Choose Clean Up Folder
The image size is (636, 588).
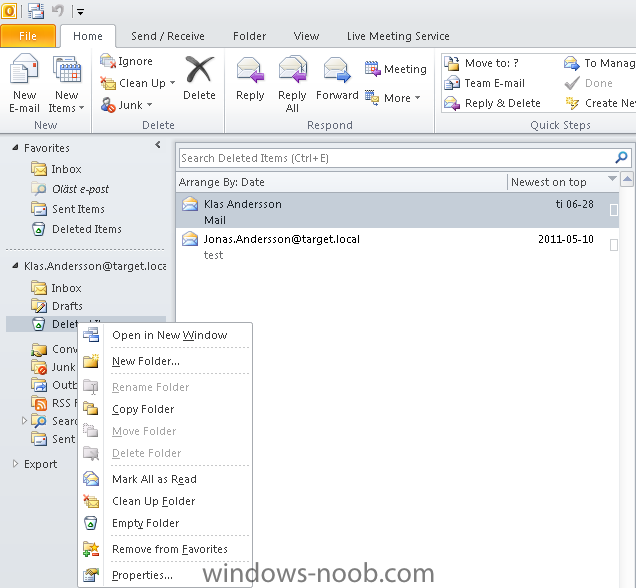click(x=165, y=501)
